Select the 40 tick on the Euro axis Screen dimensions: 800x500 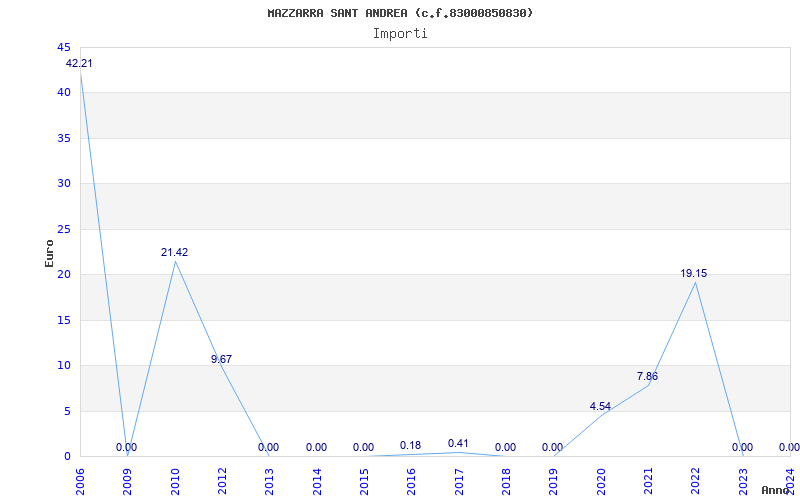(x=64, y=93)
